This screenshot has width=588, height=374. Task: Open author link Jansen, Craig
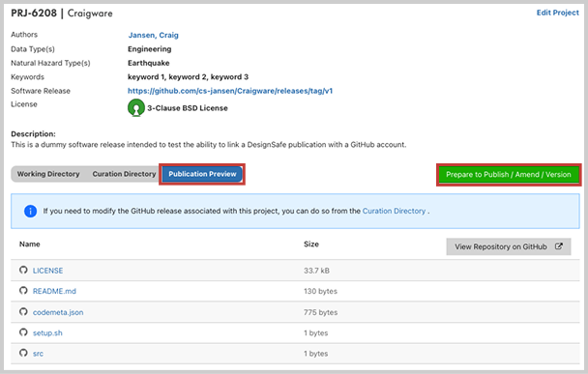[x=154, y=35]
